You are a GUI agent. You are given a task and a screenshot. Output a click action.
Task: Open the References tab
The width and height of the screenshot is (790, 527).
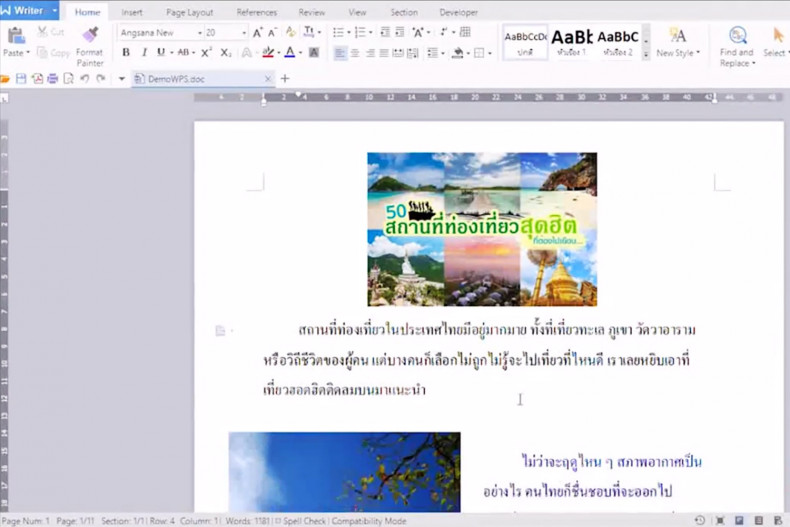[256, 12]
